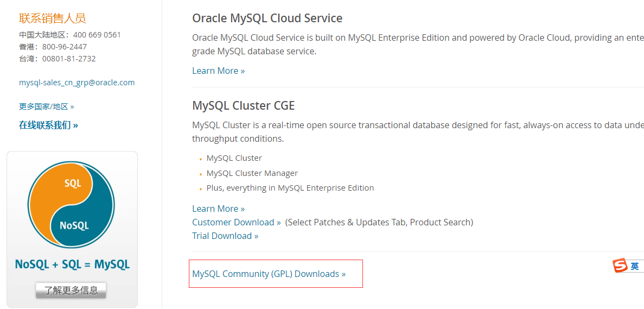Viewport: 644px width, 309px height.
Task: Toggle the 英 input language indicator
Action: pos(634,266)
